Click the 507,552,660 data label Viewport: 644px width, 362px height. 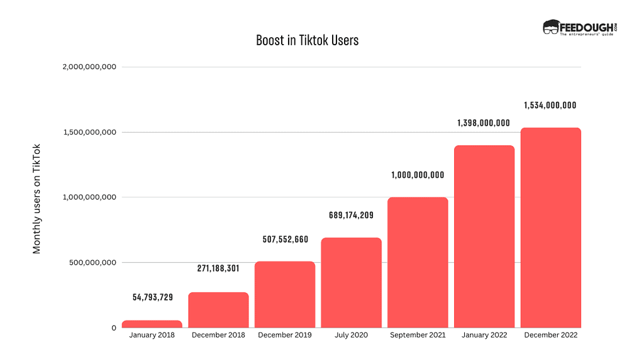click(x=285, y=239)
